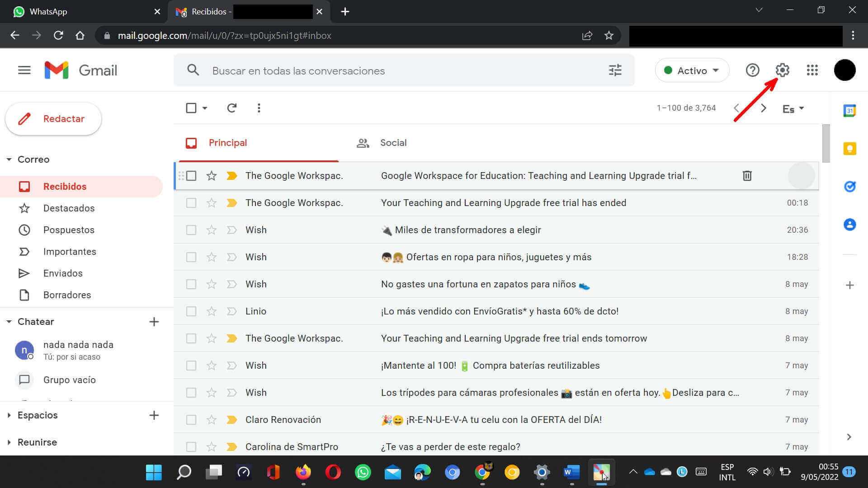Delete the Google Workspace for Education email
The image size is (868, 488).
(747, 175)
